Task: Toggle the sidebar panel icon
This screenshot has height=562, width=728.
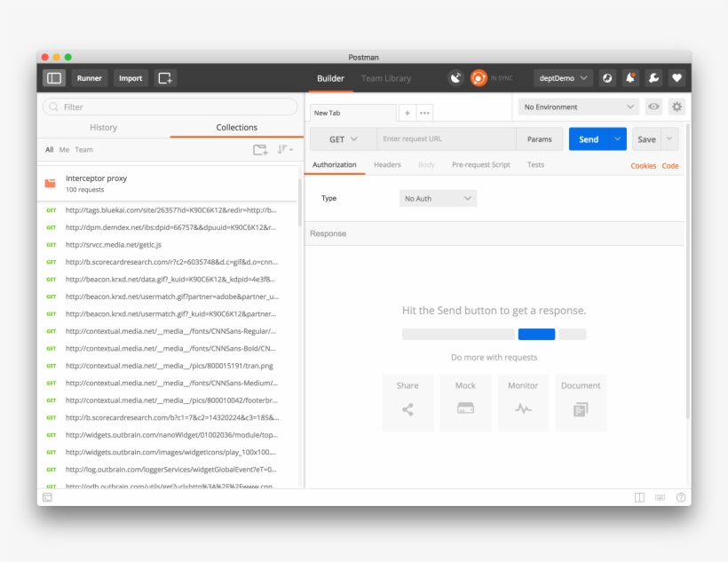Action: click(54, 78)
